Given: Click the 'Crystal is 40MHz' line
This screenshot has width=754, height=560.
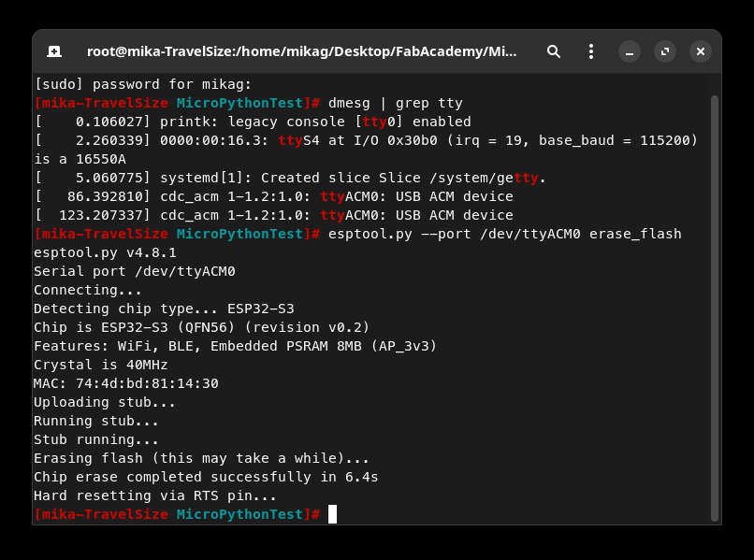Looking at the screenshot, I should [101, 365].
